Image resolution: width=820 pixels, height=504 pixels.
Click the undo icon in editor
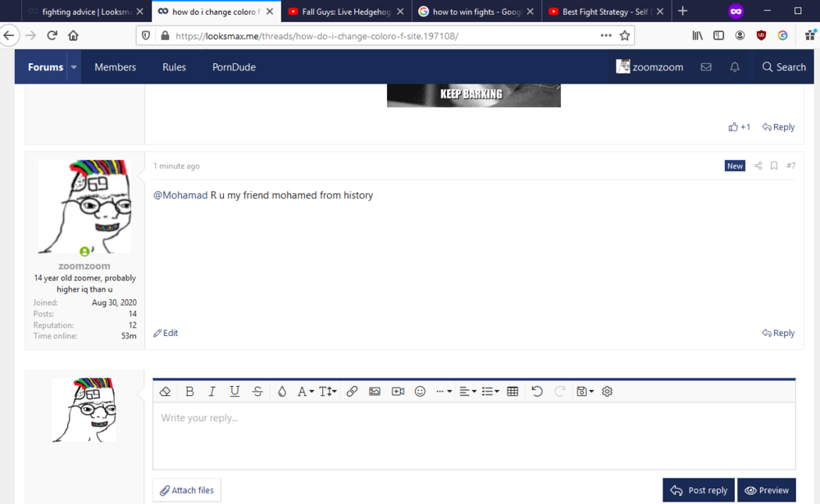point(537,391)
